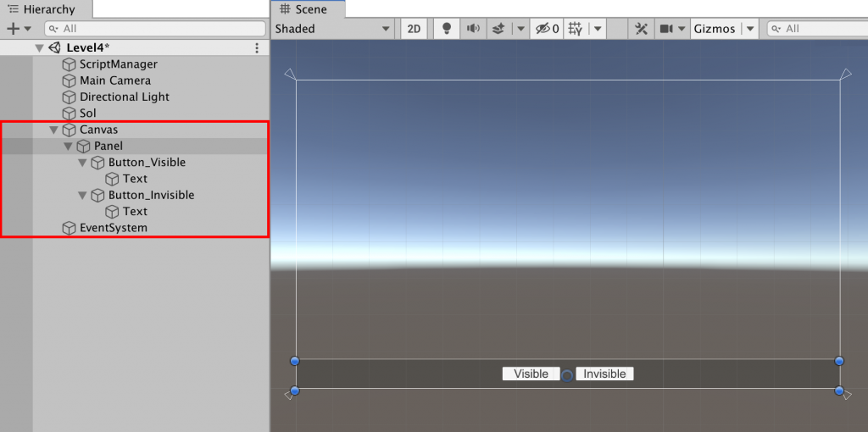Screen dimensions: 868x432
Task: Click the scene effects layers icon
Action: (x=498, y=29)
